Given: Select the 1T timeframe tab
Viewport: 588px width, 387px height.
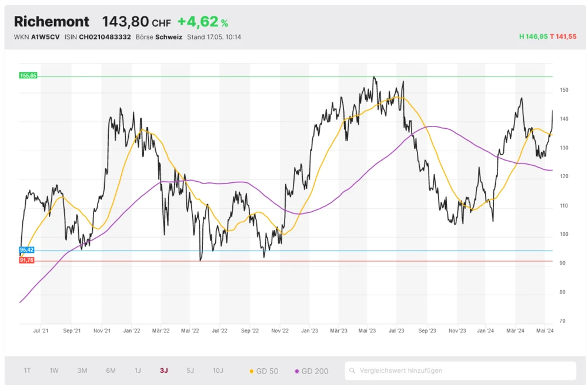Looking at the screenshot, I should click(27, 371).
